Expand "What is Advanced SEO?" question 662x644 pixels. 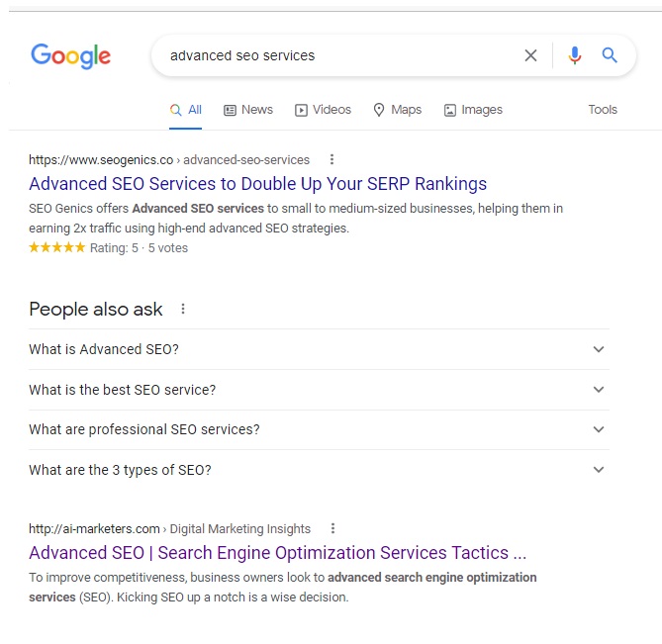(x=598, y=349)
